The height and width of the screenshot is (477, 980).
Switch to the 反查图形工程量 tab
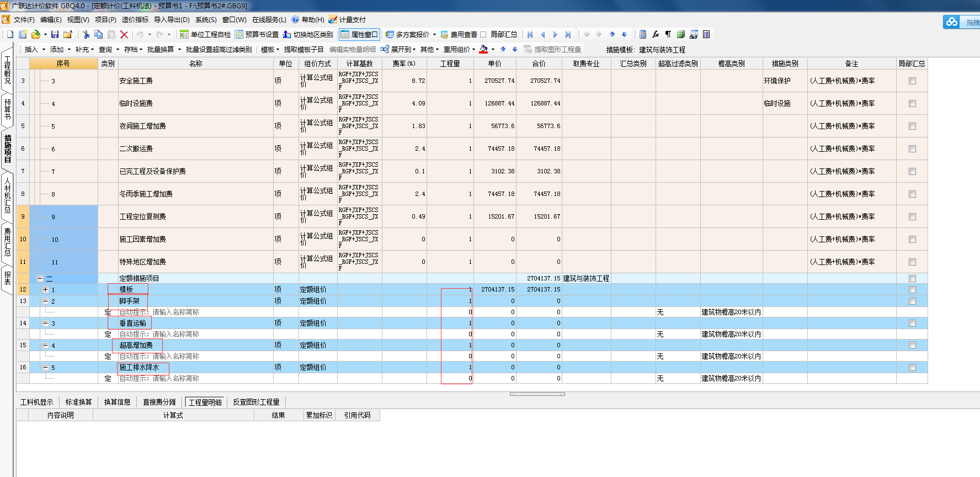pos(256,402)
